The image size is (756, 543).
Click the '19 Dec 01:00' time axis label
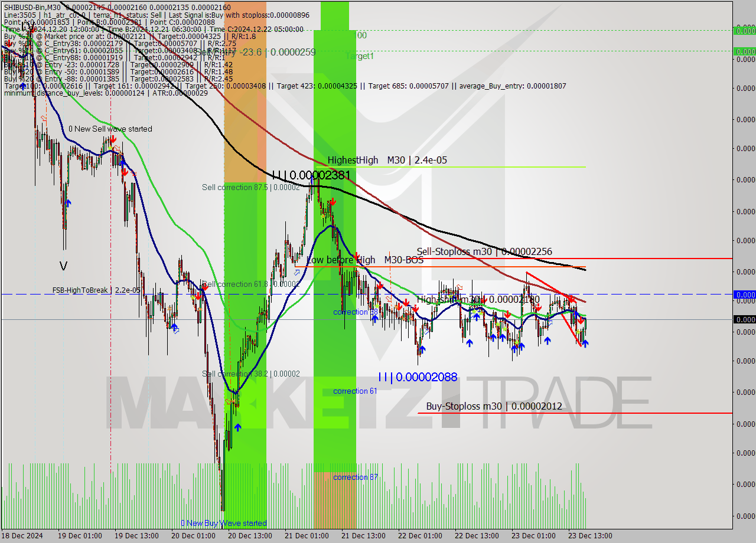[80, 536]
